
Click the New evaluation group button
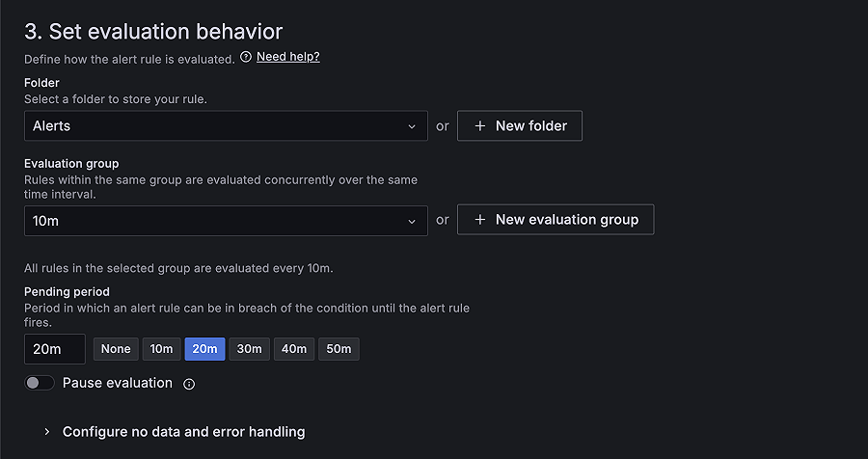pyautogui.click(x=555, y=220)
